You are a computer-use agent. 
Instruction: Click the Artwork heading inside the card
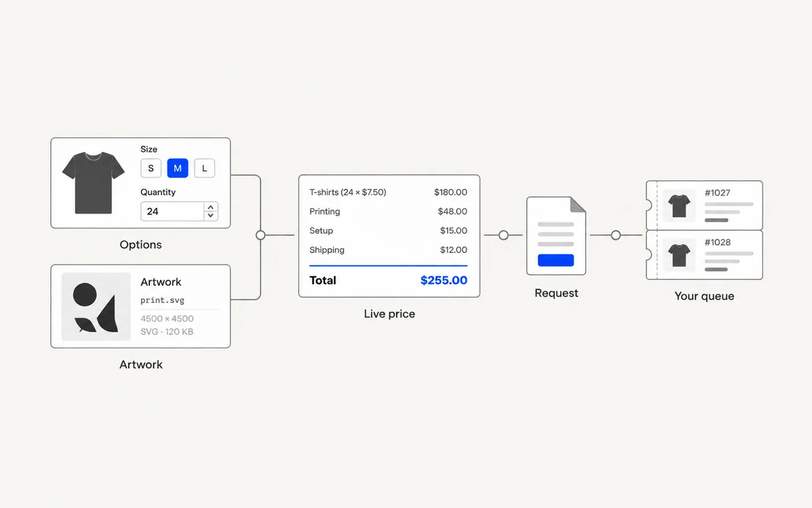(161, 282)
